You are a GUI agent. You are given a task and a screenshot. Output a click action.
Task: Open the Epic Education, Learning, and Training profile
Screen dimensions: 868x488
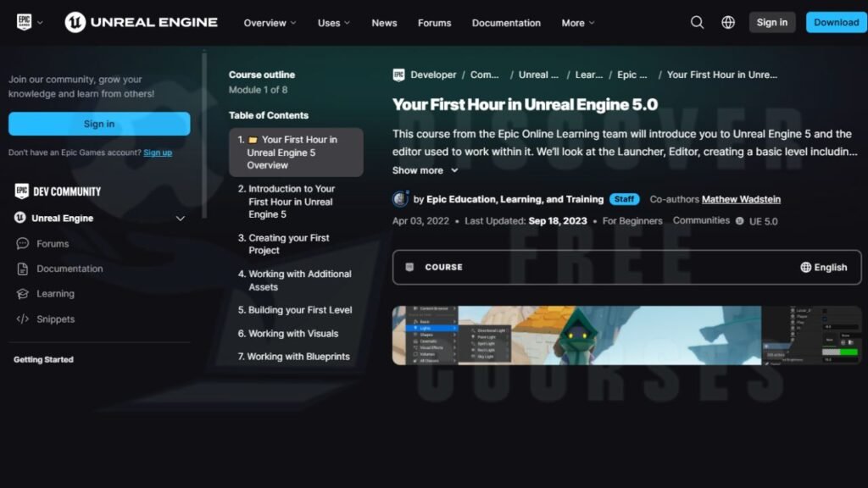pos(515,199)
